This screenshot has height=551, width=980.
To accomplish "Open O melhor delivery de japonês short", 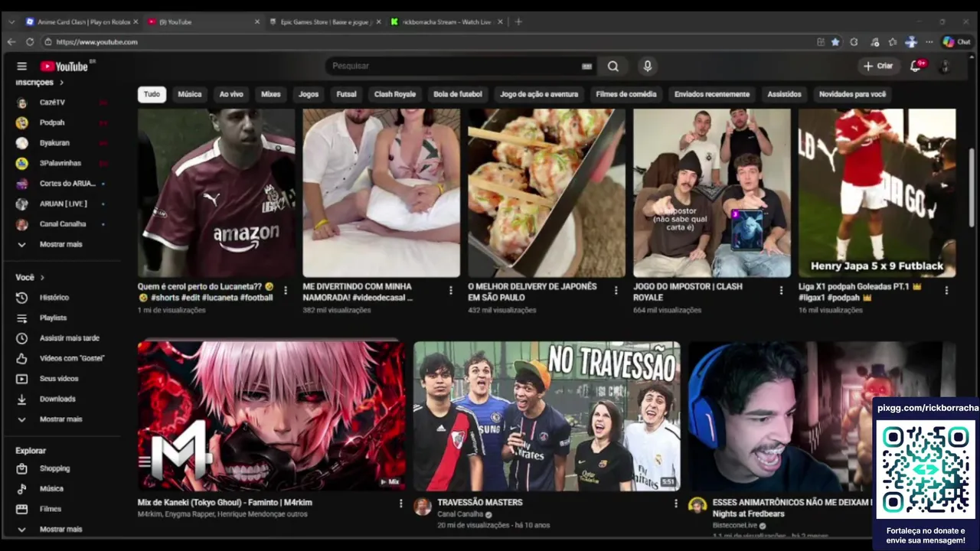I will pyautogui.click(x=547, y=193).
